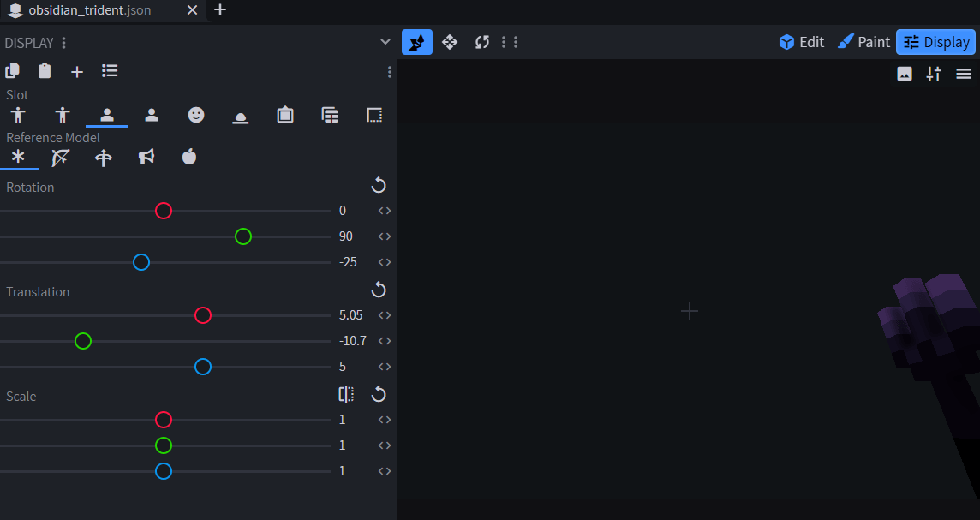This screenshot has width=980, height=520.
Task: Select the head slot with smiley icon
Action: [196, 115]
